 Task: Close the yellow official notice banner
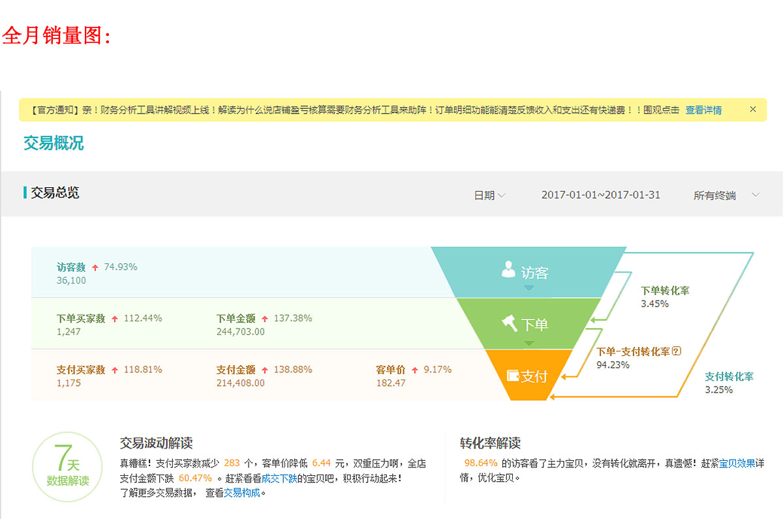[753, 110]
